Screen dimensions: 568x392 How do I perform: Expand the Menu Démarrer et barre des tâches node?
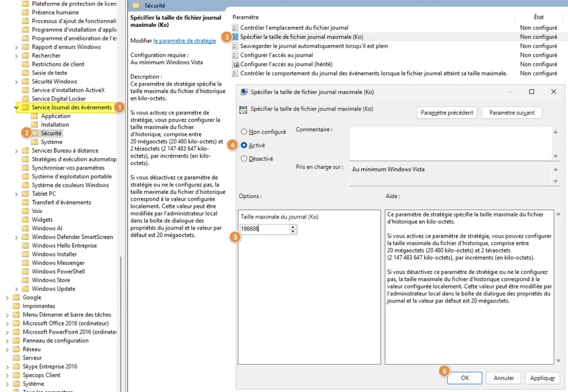[7, 314]
